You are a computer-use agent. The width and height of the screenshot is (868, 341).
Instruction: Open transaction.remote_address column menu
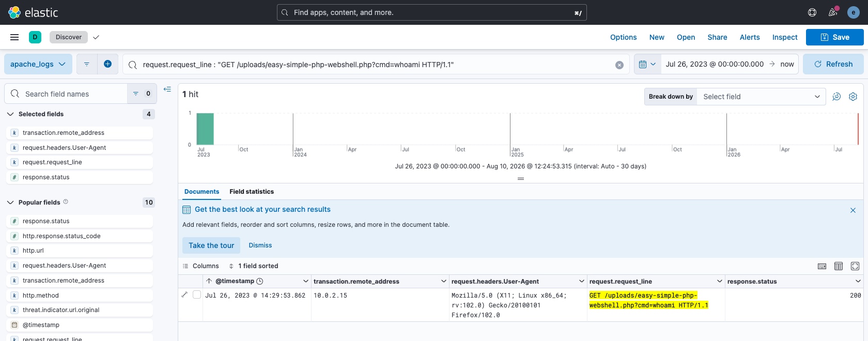pyautogui.click(x=444, y=282)
